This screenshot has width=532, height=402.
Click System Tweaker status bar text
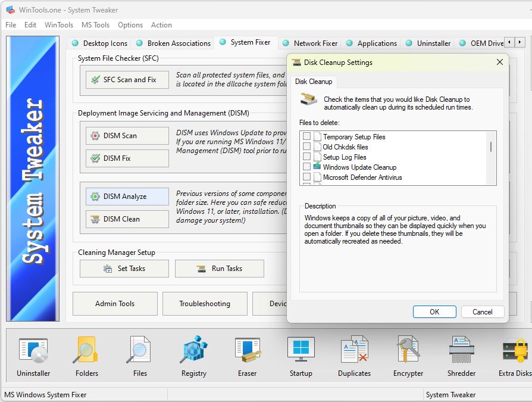[x=450, y=394]
